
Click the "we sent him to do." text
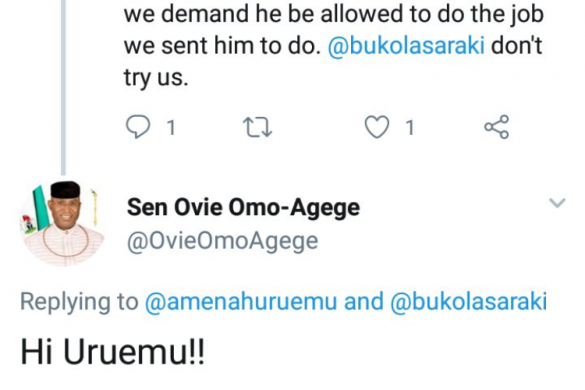point(222,46)
